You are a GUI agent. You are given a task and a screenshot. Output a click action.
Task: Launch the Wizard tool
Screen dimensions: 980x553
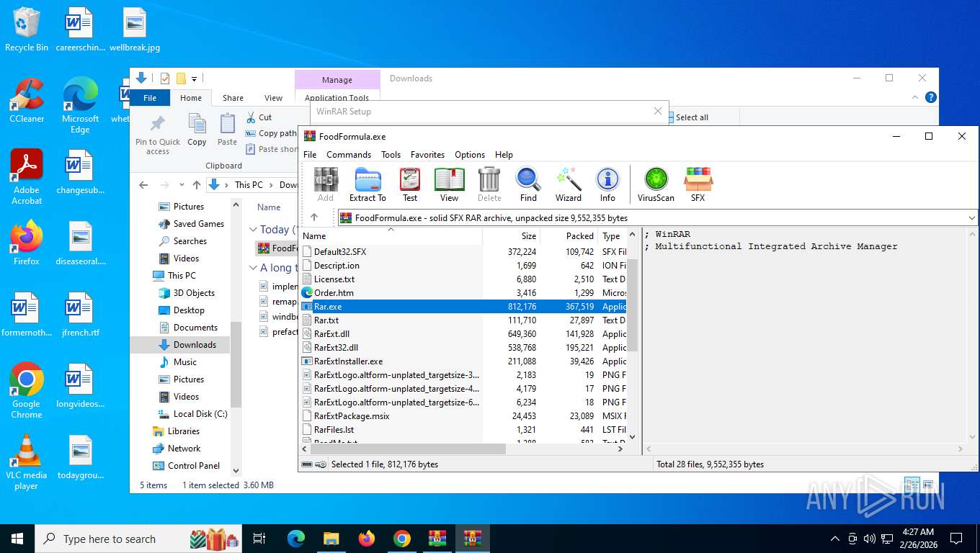568,184
